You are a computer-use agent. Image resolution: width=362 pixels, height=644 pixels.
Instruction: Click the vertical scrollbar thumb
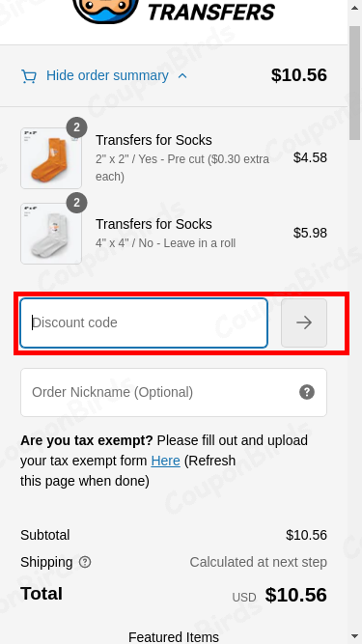354,82
